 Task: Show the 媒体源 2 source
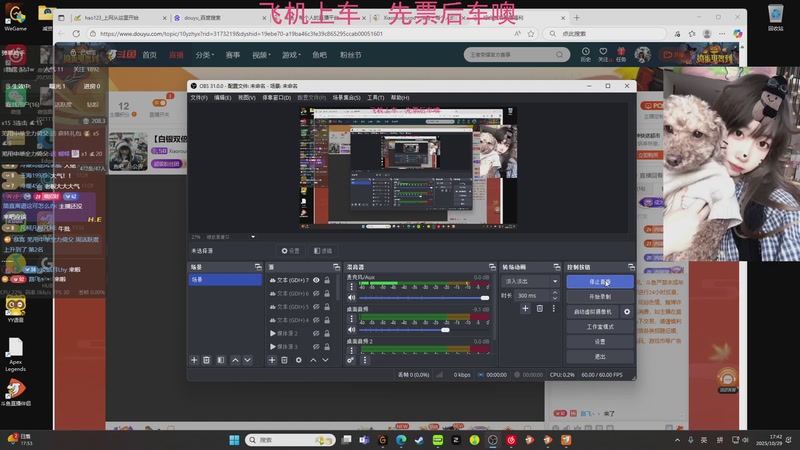coord(316,333)
